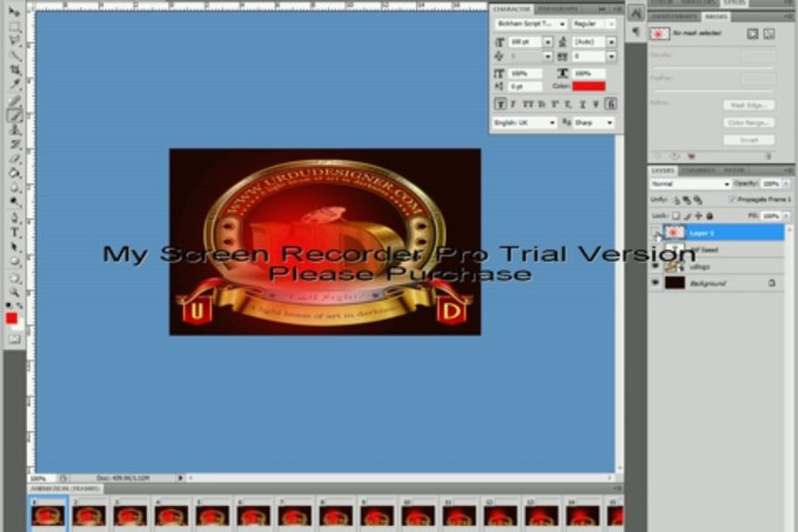The image size is (798, 532).
Task: Switch to the Character tab
Action: tap(511, 9)
